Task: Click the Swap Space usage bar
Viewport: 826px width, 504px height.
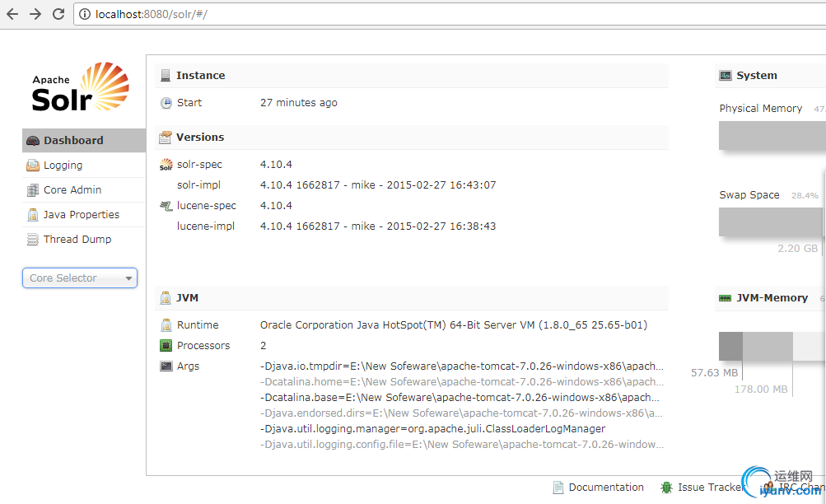Action: click(x=771, y=222)
